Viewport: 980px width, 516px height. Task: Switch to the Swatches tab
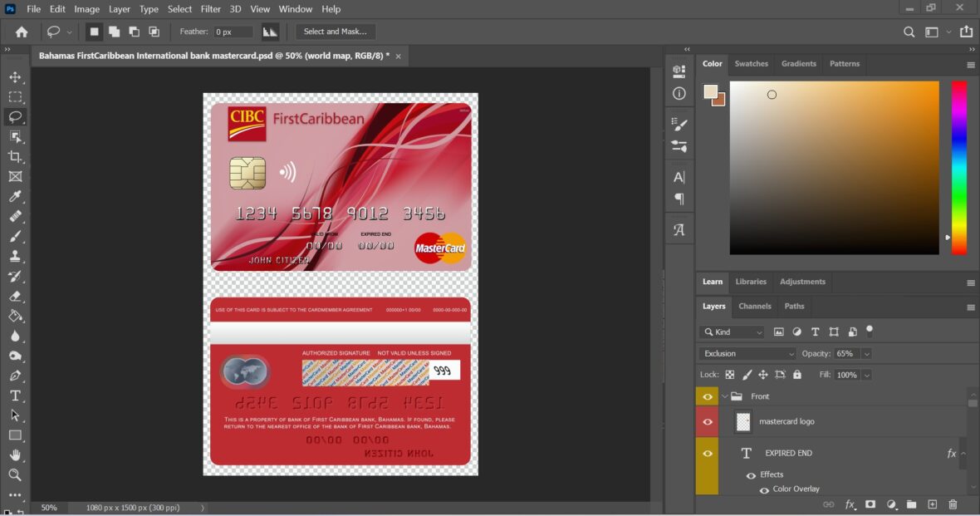pyautogui.click(x=751, y=64)
